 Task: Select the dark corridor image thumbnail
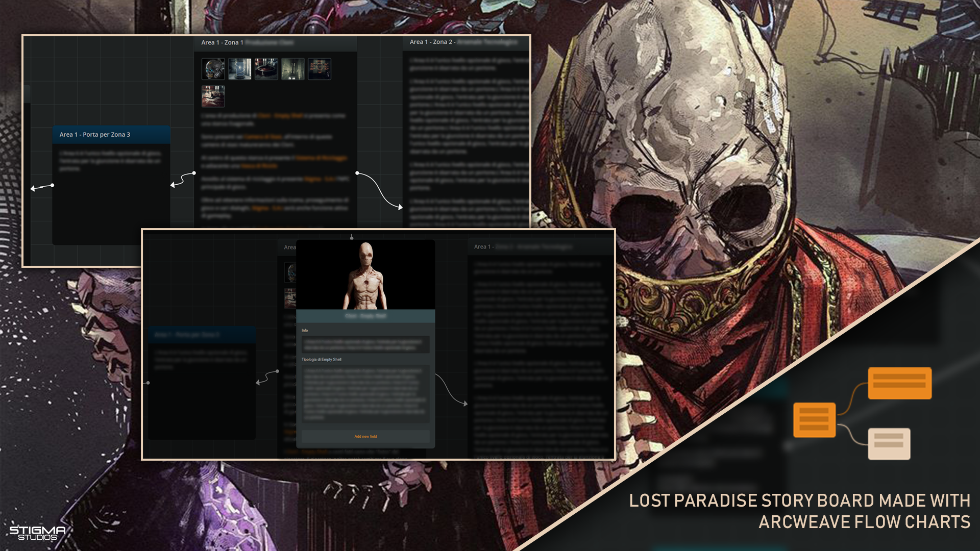coord(292,68)
